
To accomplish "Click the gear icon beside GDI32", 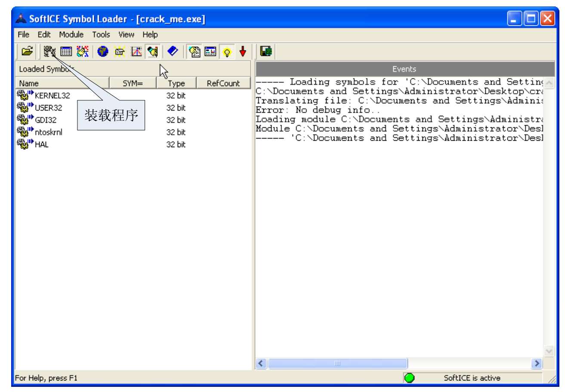I will click(25, 119).
